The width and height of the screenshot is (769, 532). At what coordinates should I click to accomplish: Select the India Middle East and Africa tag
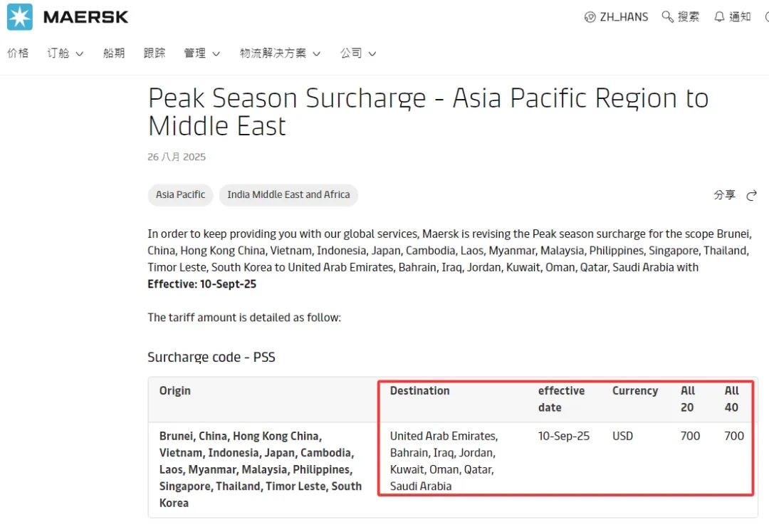pyautogui.click(x=288, y=194)
